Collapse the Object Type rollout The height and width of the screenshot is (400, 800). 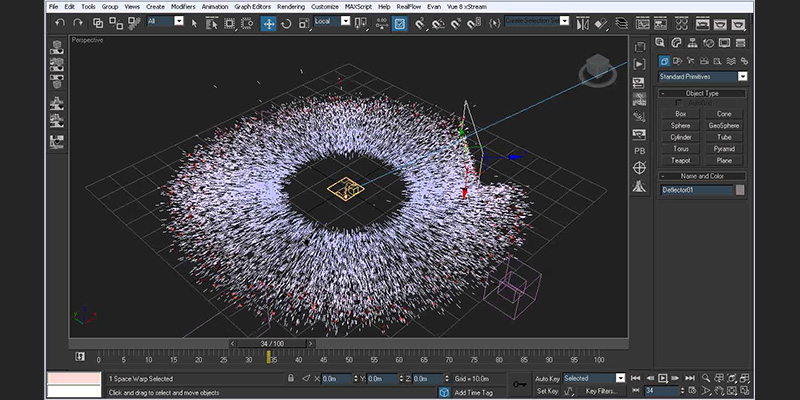coord(702,93)
